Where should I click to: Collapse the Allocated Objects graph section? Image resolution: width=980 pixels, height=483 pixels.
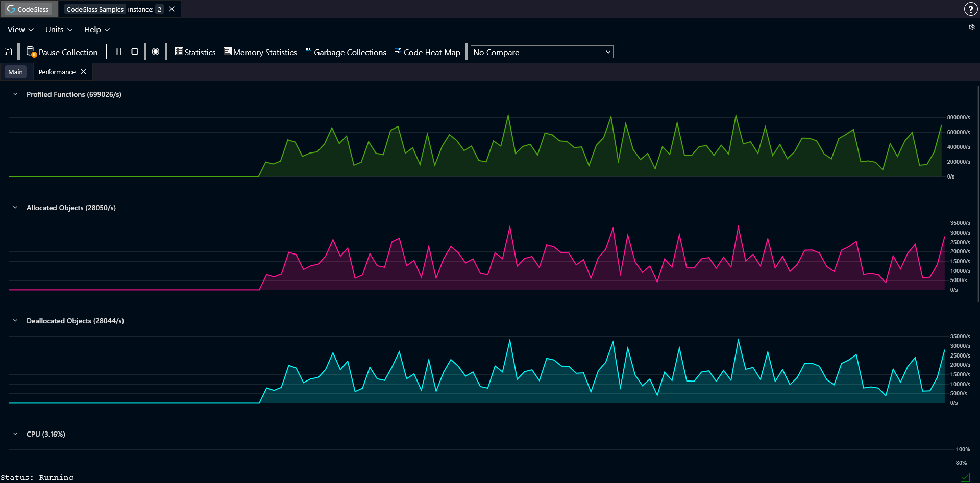pyautogui.click(x=15, y=208)
